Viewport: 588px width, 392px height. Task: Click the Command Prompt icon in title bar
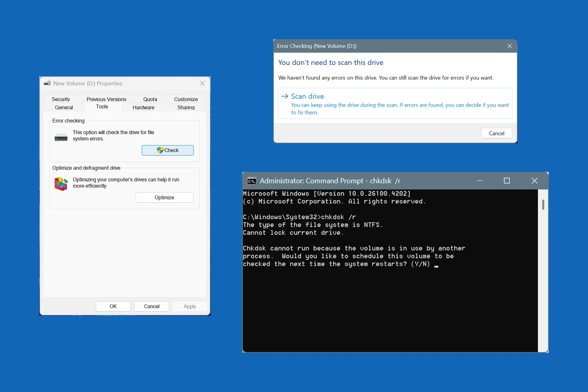251,181
